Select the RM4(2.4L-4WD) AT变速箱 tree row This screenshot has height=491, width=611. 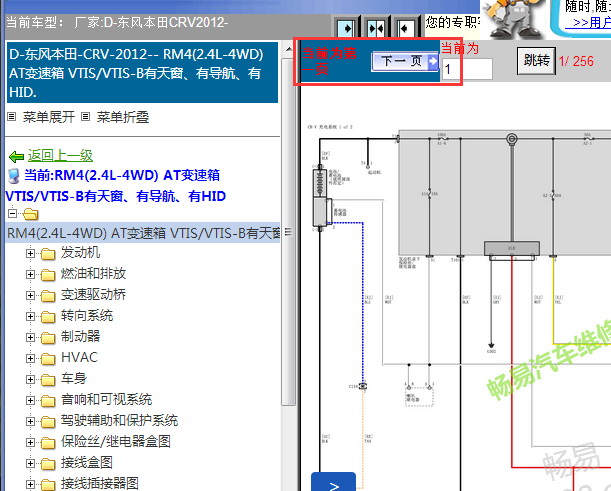tap(143, 233)
